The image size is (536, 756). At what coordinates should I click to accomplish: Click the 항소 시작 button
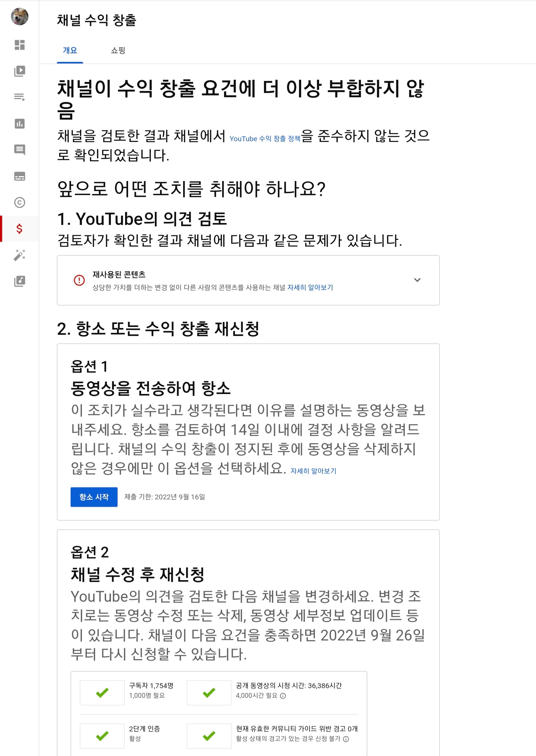click(x=94, y=497)
